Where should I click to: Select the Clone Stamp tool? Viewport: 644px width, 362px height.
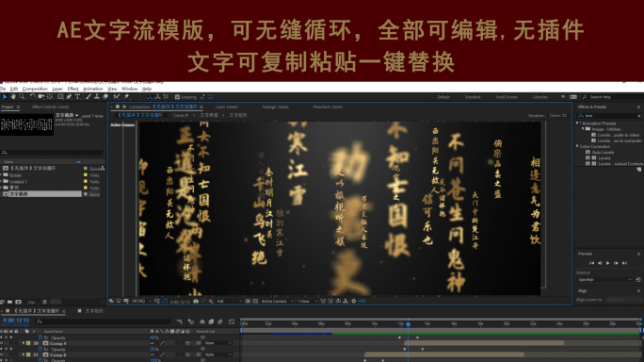(x=97, y=97)
